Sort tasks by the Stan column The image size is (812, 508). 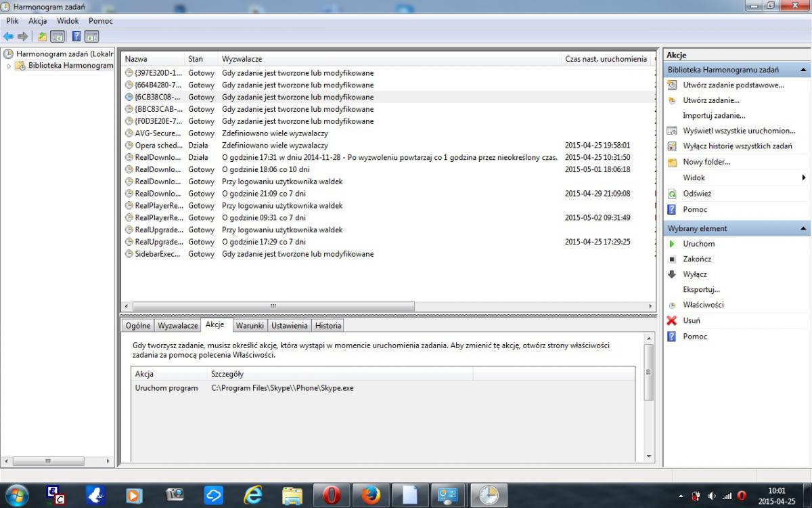pyautogui.click(x=202, y=59)
